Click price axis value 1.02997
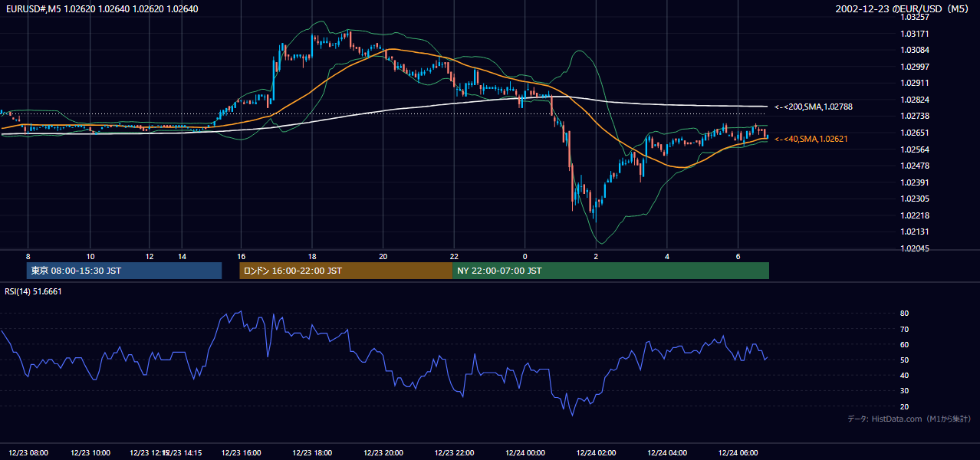Image resolution: width=980 pixels, height=460 pixels. (x=915, y=67)
